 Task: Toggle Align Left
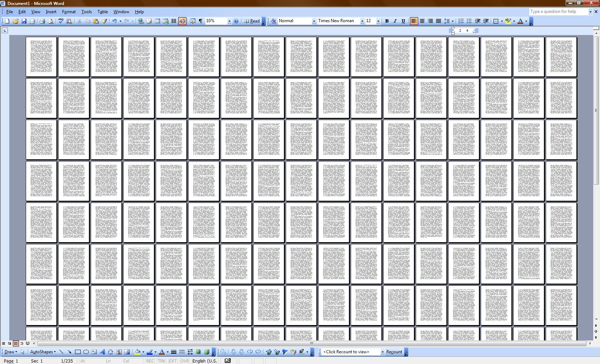click(x=414, y=21)
